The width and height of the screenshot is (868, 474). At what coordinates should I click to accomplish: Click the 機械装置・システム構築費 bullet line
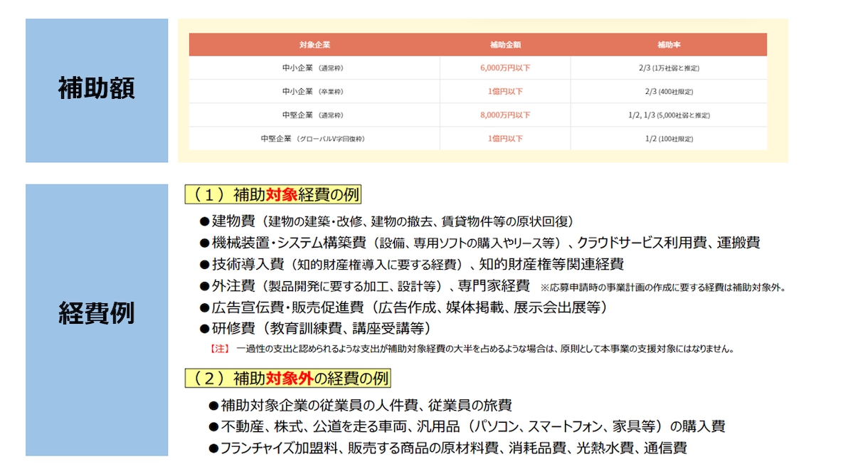click(x=480, y=243)
